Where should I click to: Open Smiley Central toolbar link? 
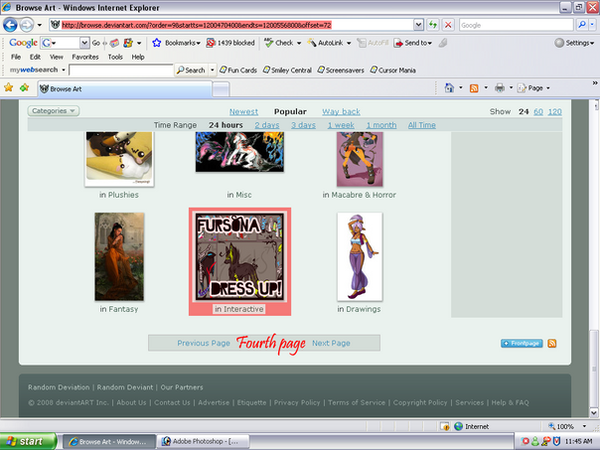click(287, 70)
